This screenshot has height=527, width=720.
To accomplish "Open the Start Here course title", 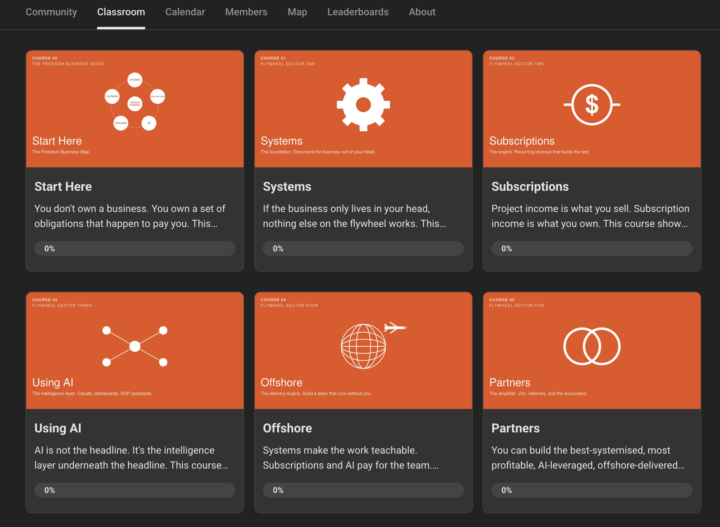I will click(x=63, y=186).
